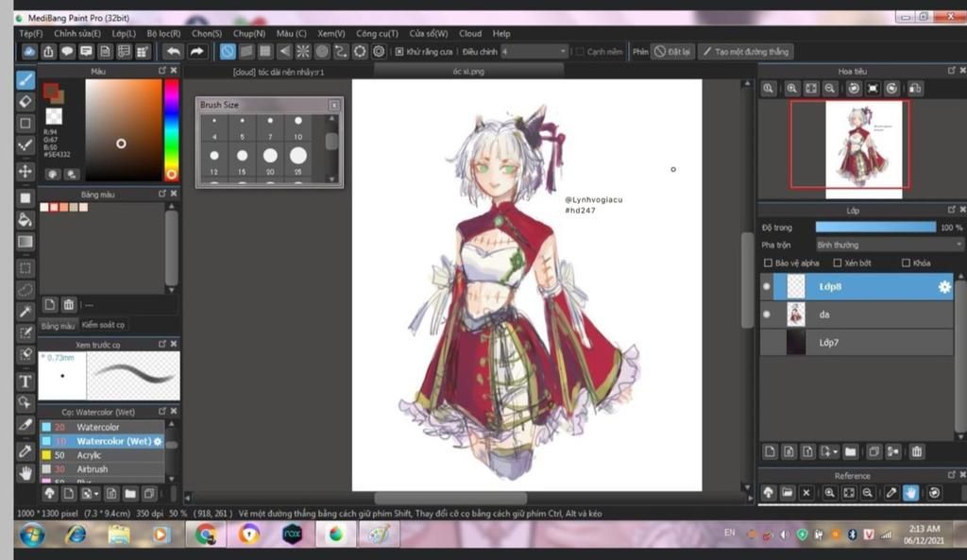
Task: Check the Bảo vệ alpha box
Action: pos(768,263)
